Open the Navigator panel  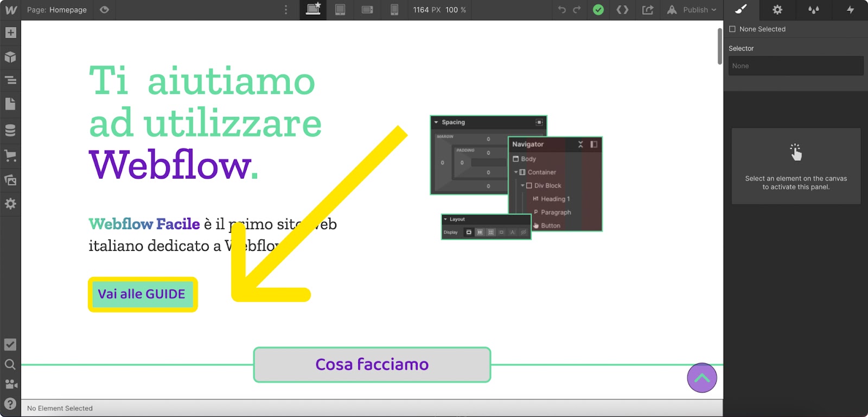click(10, 80)
